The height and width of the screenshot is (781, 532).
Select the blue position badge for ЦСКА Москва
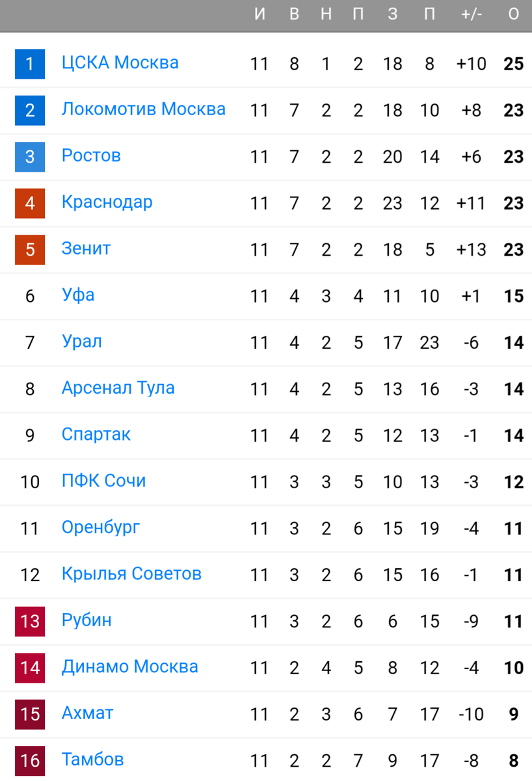[29, 62]
